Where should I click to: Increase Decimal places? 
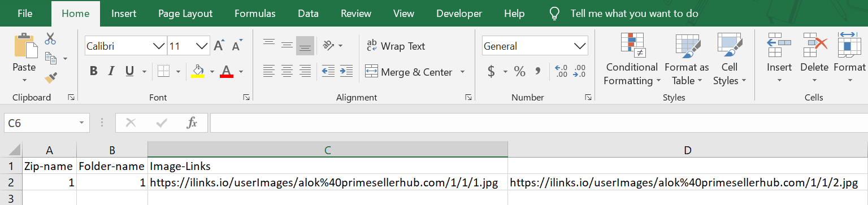point(562,72)
